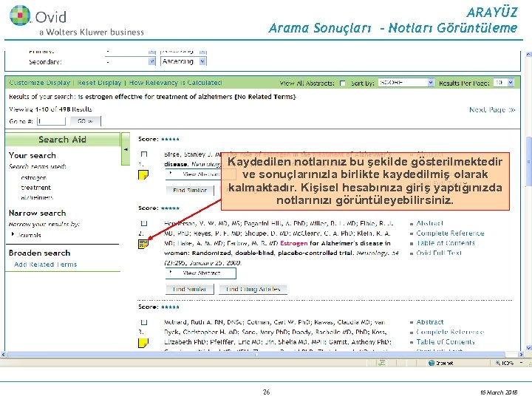Viewport: 532px width, 399px height.
Task: Click Find Similar for result 1
Action: point(190,191)
